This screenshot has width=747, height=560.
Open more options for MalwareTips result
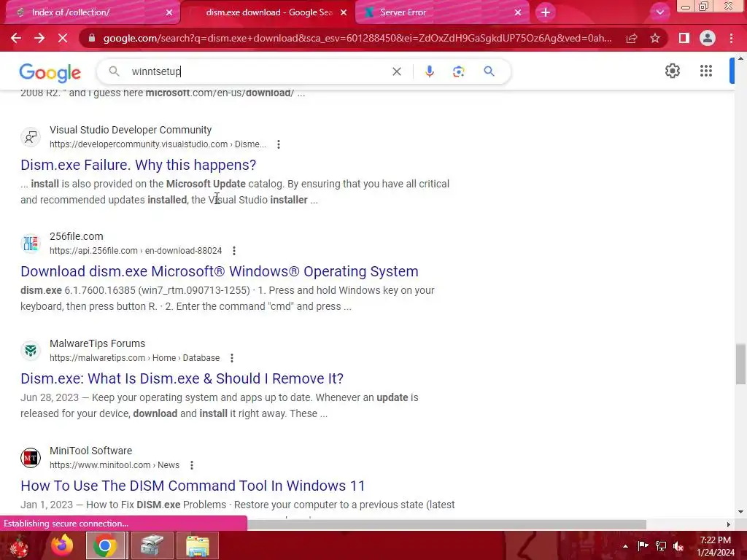point(232,358)
